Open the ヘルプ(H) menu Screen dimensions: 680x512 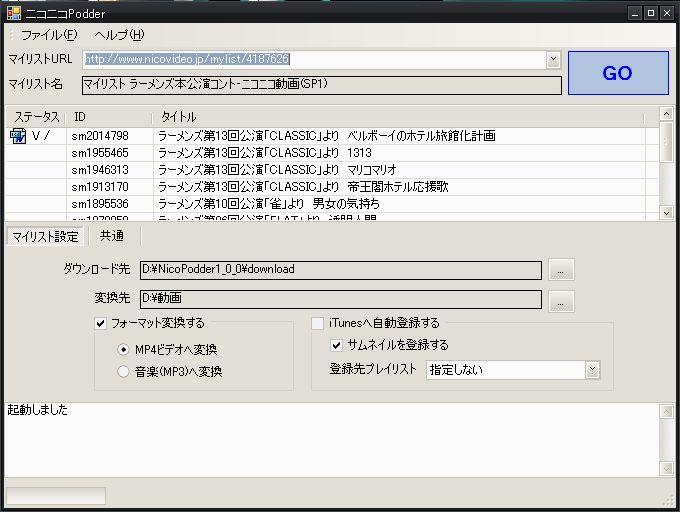(x=119, y=35)
